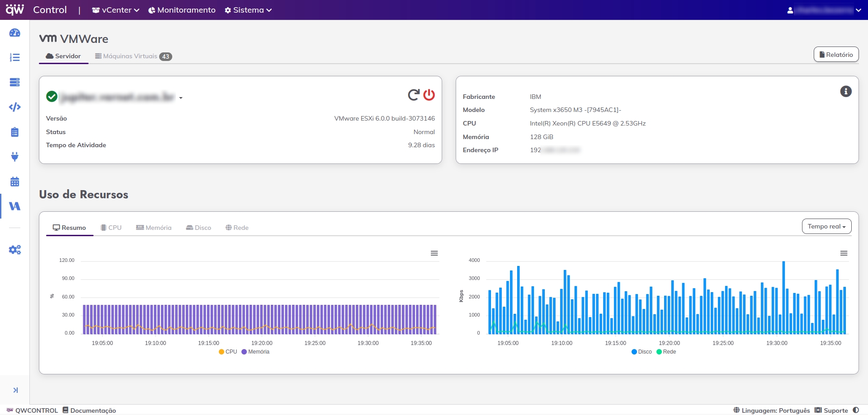Click the IBM manufacturer value
This screenshot has width=868, height=415.
pyautogui.click(x=535, y=97)
